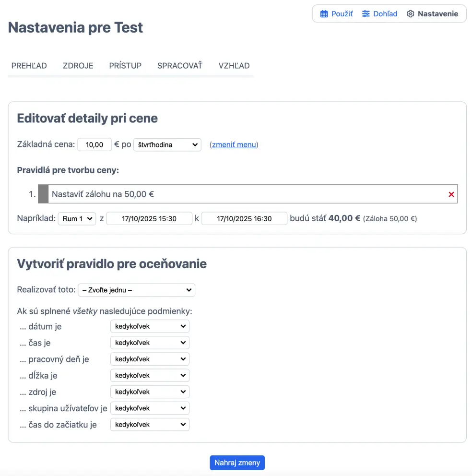The width and height of the screenshot is (472, 476).
Task: Delete the deposit rule with red X
Action: 451,194
